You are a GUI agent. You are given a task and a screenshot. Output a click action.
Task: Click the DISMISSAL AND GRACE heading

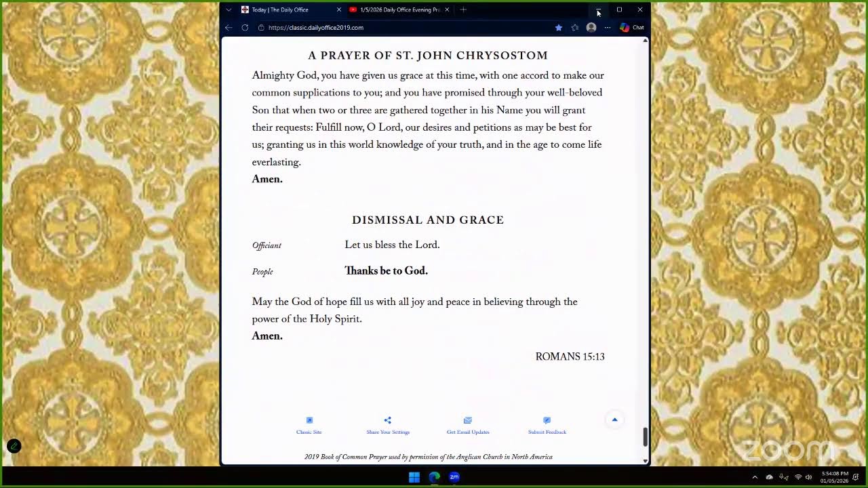[x=428, y=220]
